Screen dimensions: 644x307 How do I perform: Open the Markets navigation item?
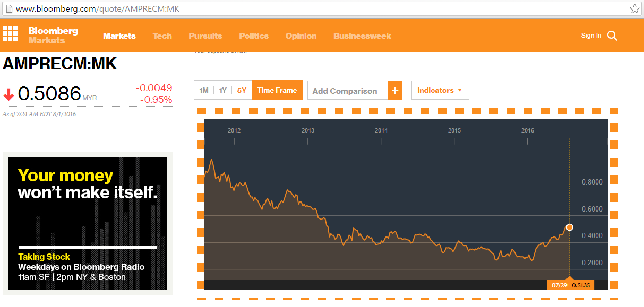pos(119,36)
